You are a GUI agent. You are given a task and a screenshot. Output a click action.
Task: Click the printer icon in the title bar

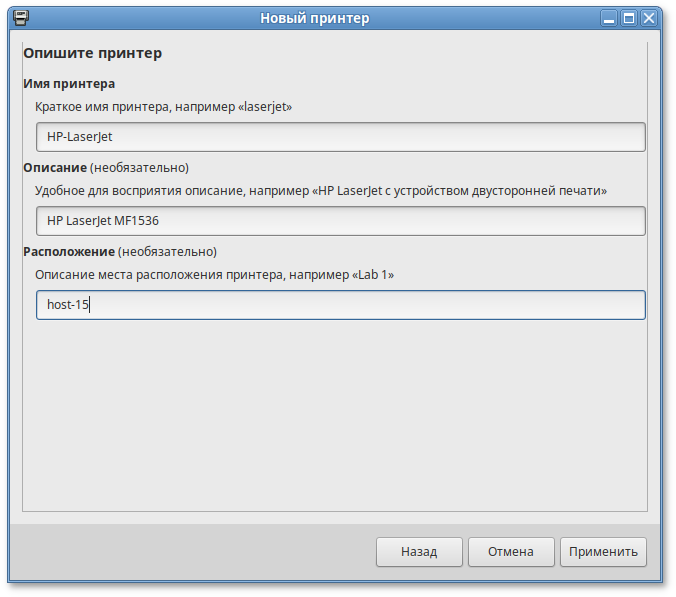[x=20, y=18]
